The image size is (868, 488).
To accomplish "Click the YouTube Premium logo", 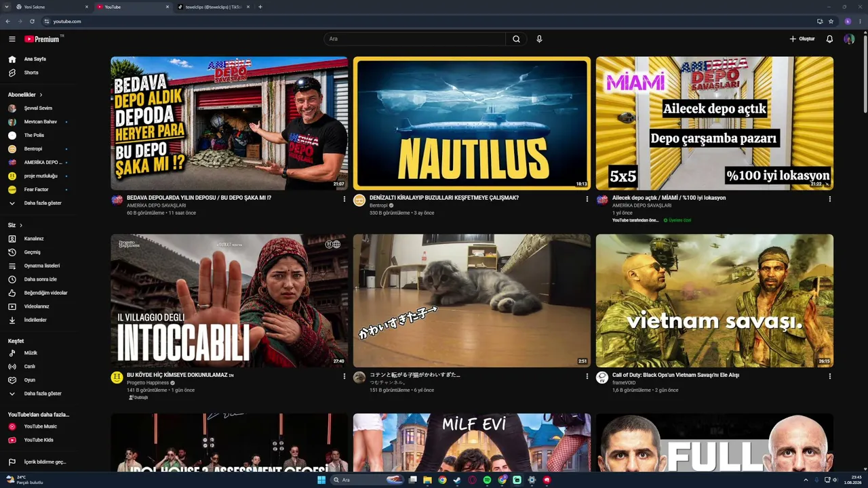I will click(x=43, y=39).
